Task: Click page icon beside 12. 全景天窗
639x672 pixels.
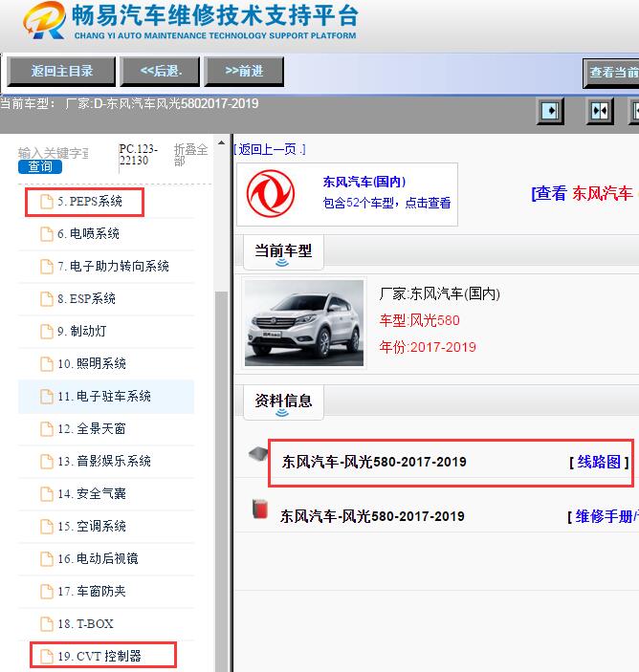Action: pos(46,429)
